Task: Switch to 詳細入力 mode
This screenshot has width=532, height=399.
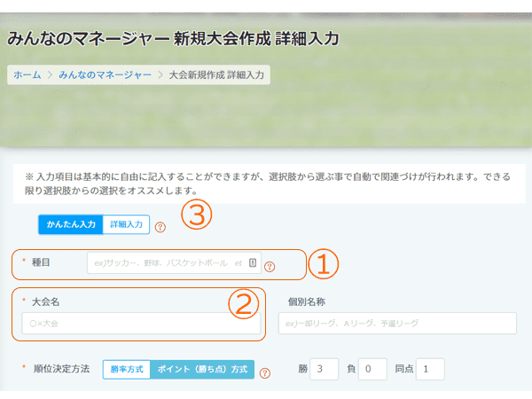Action: click(x=127, y=225)
